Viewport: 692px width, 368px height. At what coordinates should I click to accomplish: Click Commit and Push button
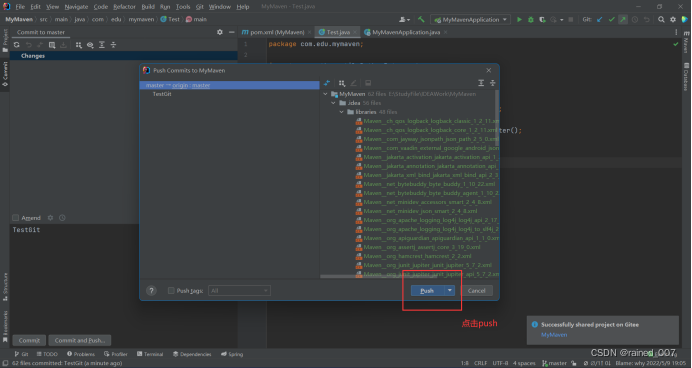80,340
